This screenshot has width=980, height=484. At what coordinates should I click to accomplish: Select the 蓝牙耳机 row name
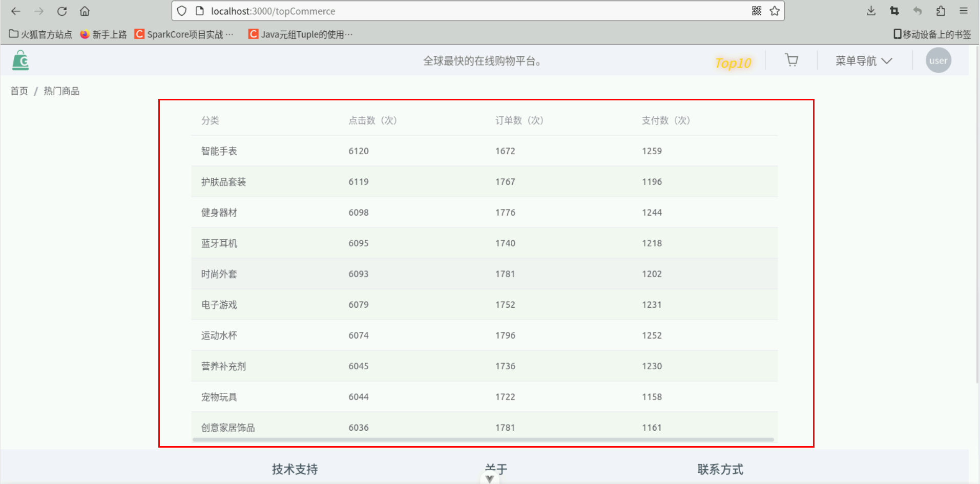coord(219,243)
